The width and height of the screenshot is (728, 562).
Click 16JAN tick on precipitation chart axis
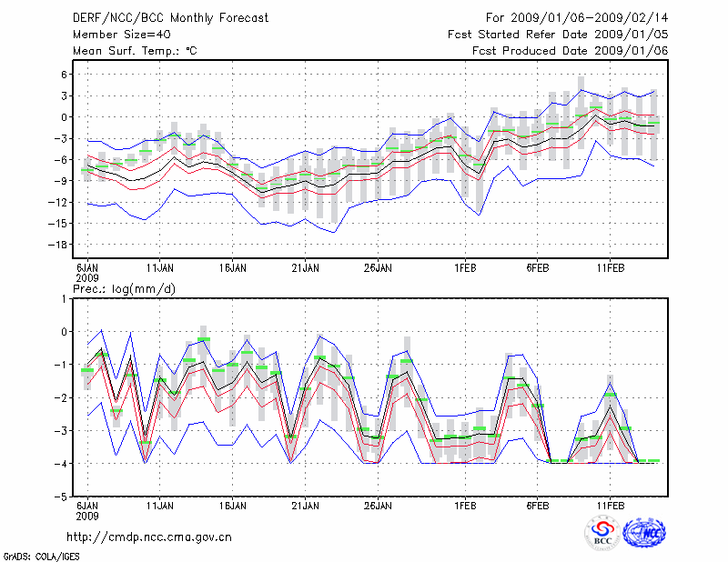[233, 504]
